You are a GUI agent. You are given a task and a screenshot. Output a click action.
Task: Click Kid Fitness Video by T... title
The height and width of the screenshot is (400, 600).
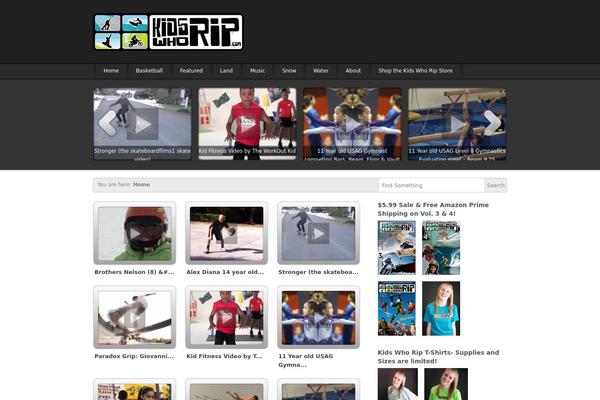point(224,356)
